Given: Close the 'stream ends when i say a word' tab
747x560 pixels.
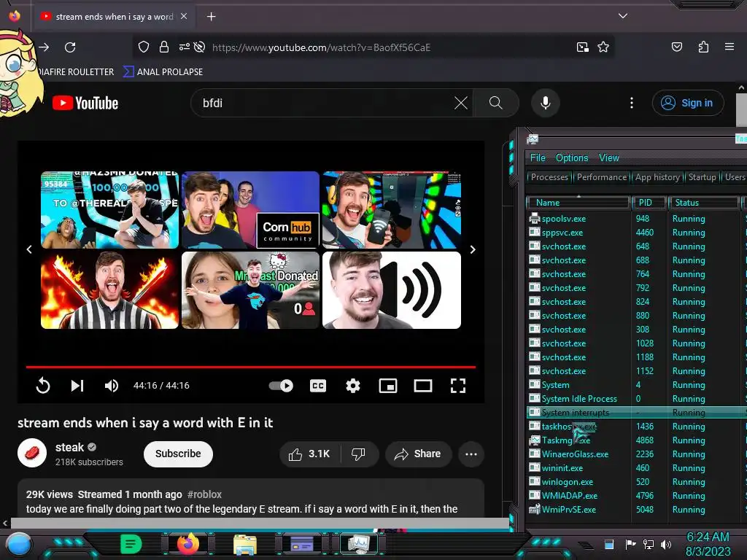Looking at the screenshot, I should point(184,16).
